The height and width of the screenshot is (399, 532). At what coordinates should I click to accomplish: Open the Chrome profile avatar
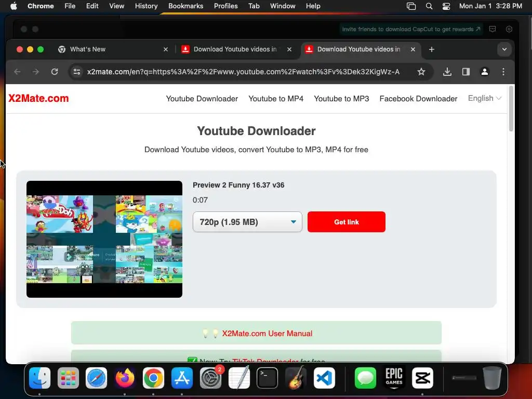click(485, 72)
